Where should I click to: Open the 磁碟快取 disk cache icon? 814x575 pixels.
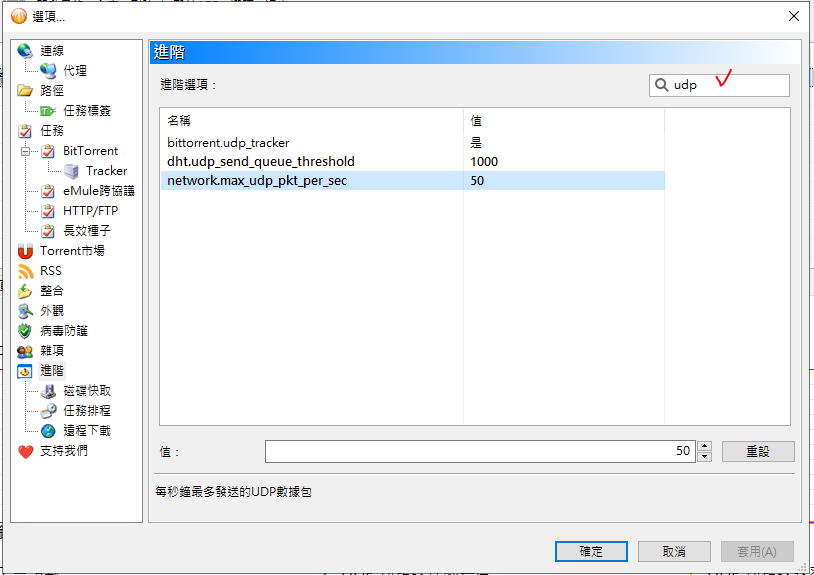pos(48,391)
